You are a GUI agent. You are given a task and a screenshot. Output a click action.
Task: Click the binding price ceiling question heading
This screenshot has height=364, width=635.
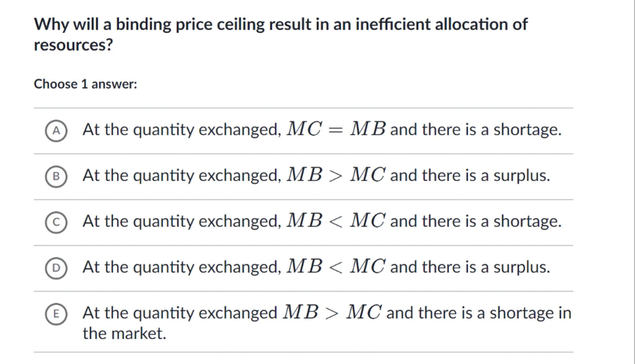[281, 24]
